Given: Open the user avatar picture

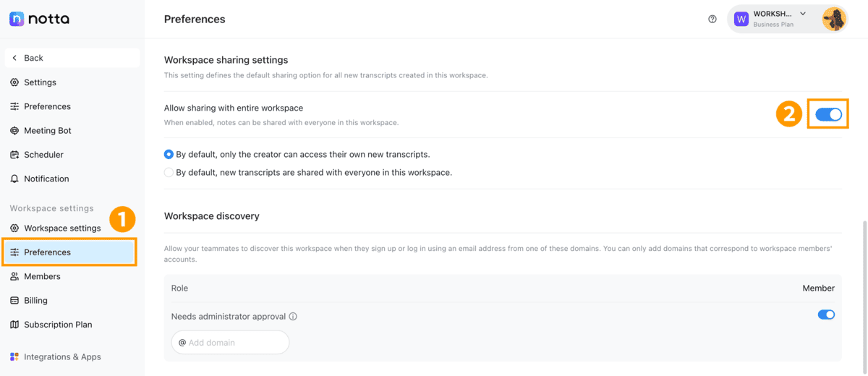Looking at the screenshot, I should [x=834, y=19].
